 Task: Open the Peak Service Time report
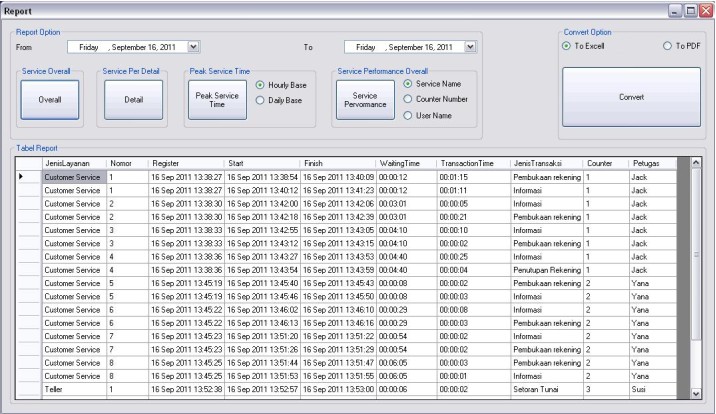click(x=217, y=100)
